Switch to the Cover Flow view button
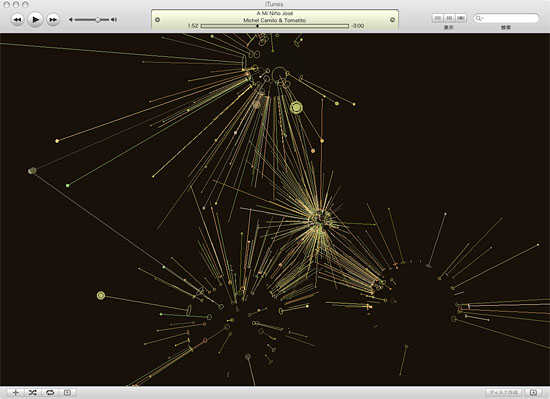This screenshot has width=550, height=399. pos(461,18)
